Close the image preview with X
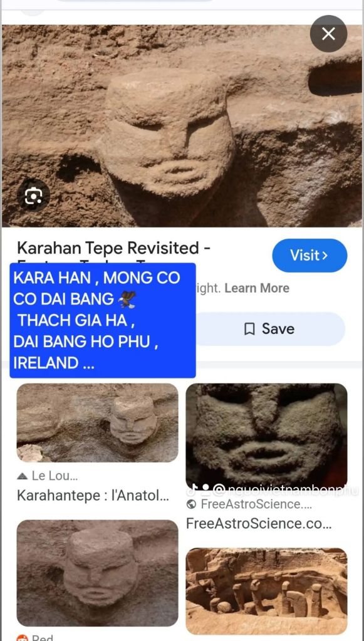Viewport: 364px width, 641px height. pyautogui.click(x=328, y=34)
